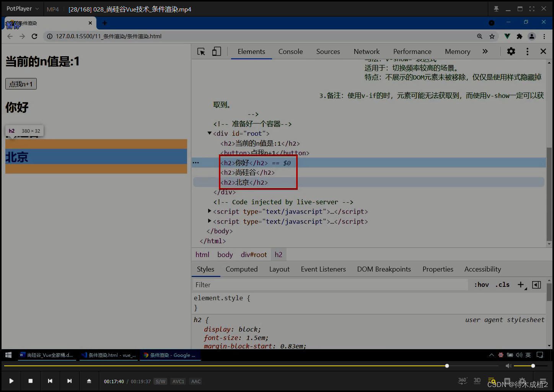
Task: Click the video seek bar handle
Action: (447, 366)
